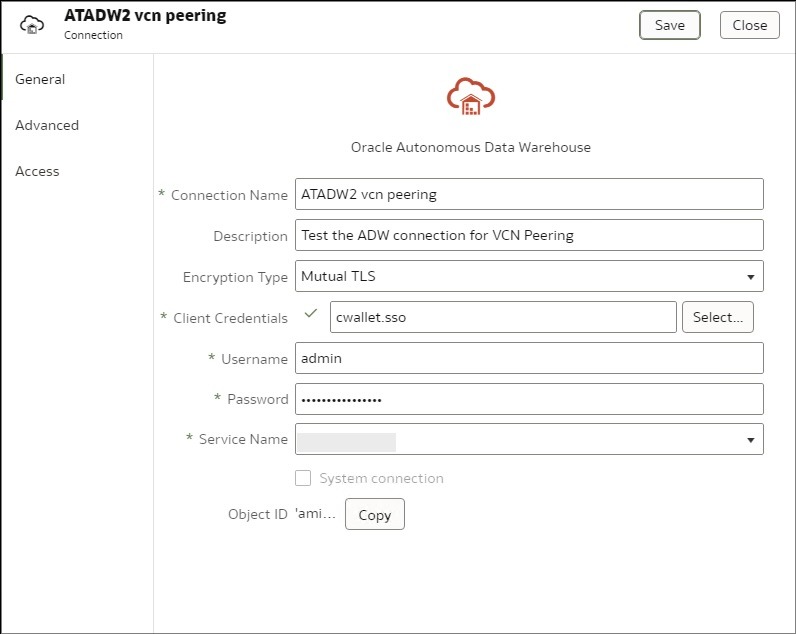Click the ATADW2 vcn peering header title
This screenshot has height=634, width=796.
click(x=145, y=16)
